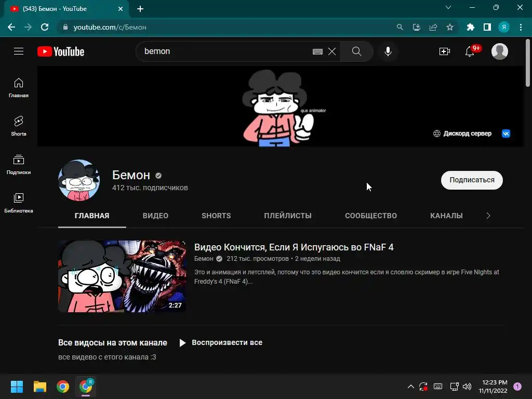Open the account avatar menu
Screen dimensions: 532x399
499,51
